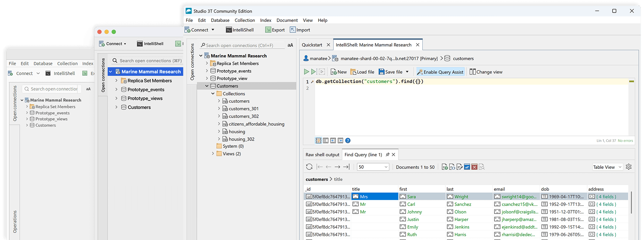This screenshot has height=240, width=644.
Task: Toggle Enable Query Assist
Action: click(440, 72)
